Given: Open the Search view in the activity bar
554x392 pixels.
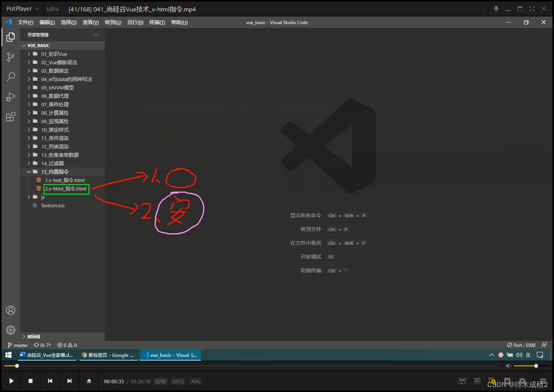Looking at the screenshot, I should click(x=11, y=77).
